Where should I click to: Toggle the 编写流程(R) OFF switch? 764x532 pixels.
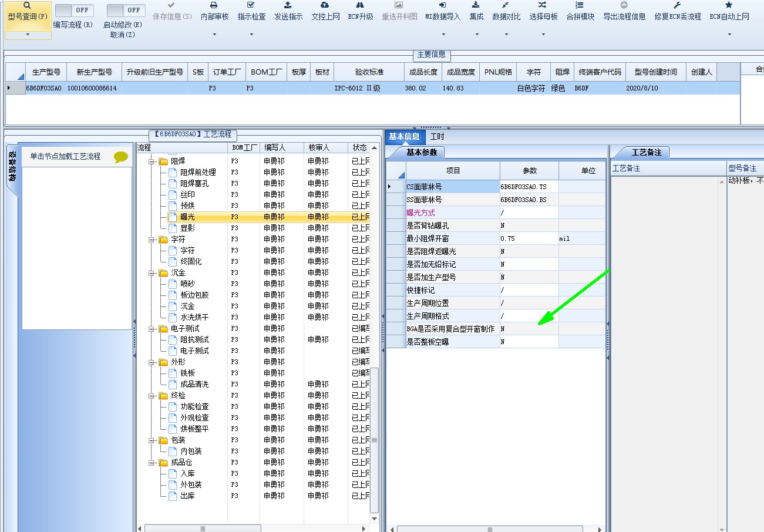tap(74, 11)
